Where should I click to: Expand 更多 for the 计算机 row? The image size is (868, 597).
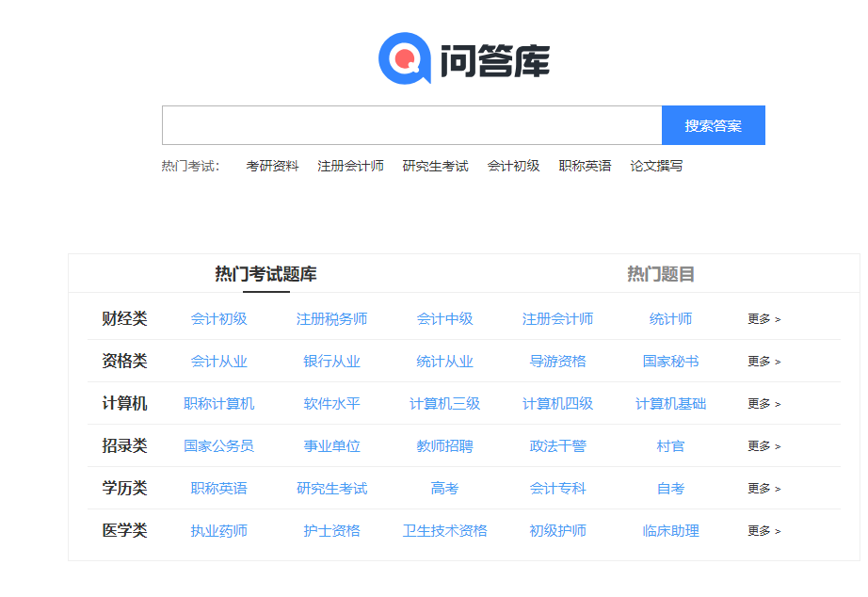click(x=763, y=403)
